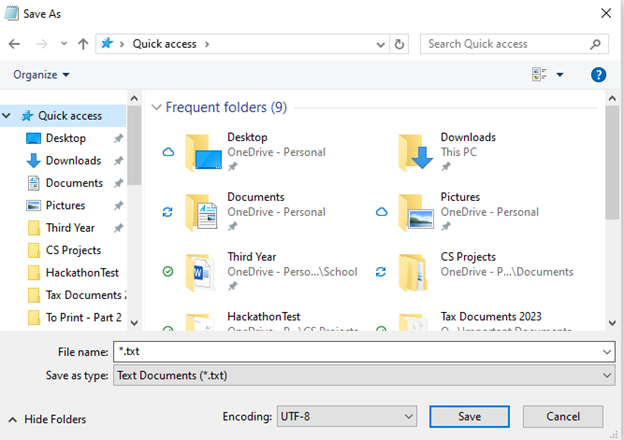The width and height of the screenshot is (624, 440).
Task: Click the pin icon beside sidebar Third Year
Action: (x=118, y=228)
